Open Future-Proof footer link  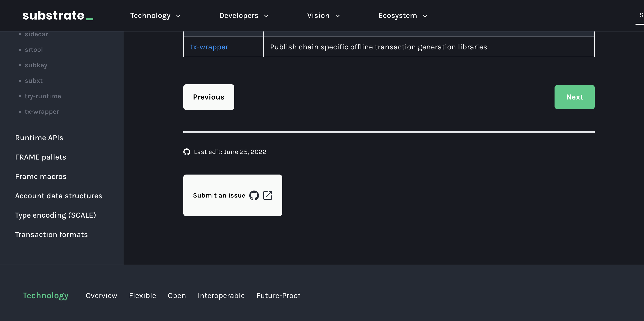(x=278, y=296)
